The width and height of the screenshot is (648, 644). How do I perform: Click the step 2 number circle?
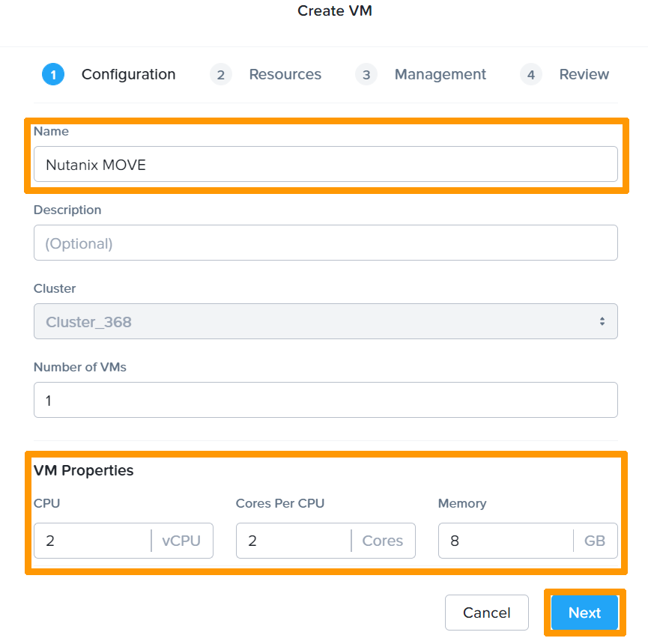221,75
